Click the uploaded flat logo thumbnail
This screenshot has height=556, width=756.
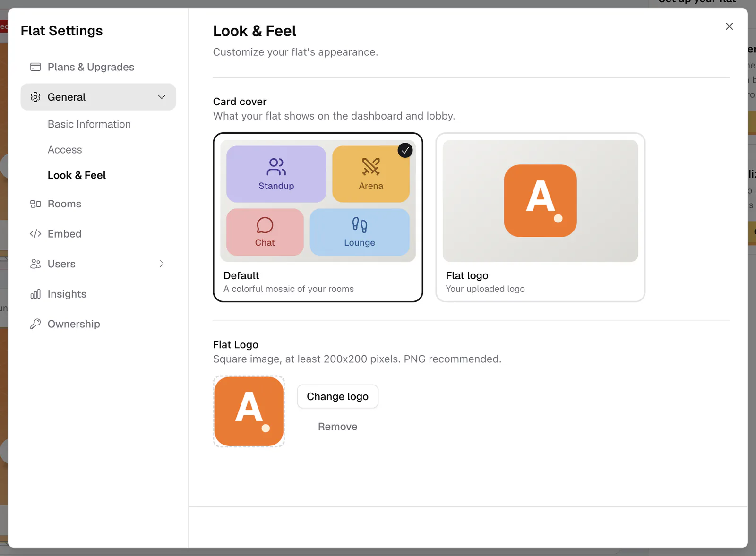coord(249,411)
